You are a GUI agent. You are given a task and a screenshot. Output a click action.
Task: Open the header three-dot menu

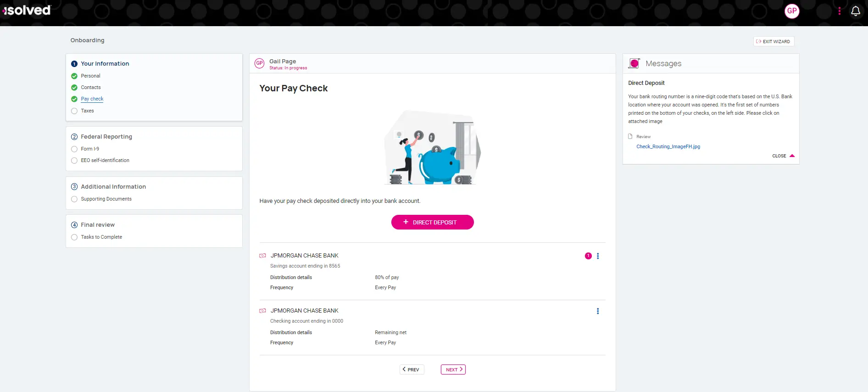pos(840,11)
